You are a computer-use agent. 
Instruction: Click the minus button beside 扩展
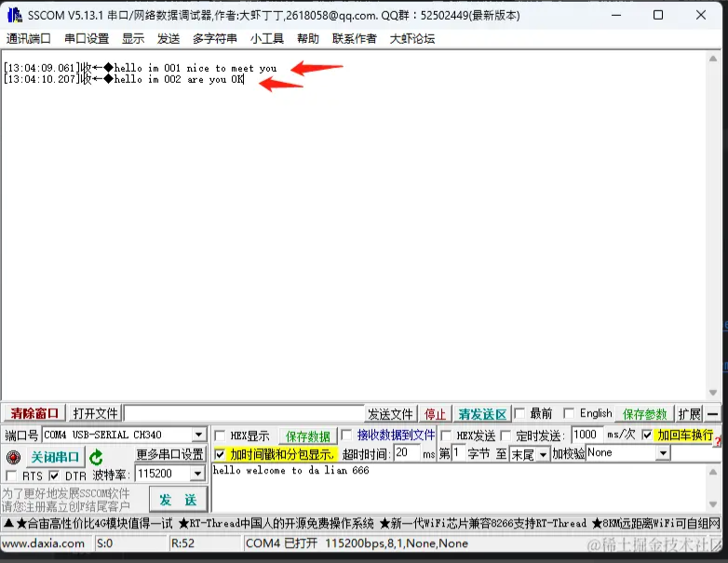(713, 414)
